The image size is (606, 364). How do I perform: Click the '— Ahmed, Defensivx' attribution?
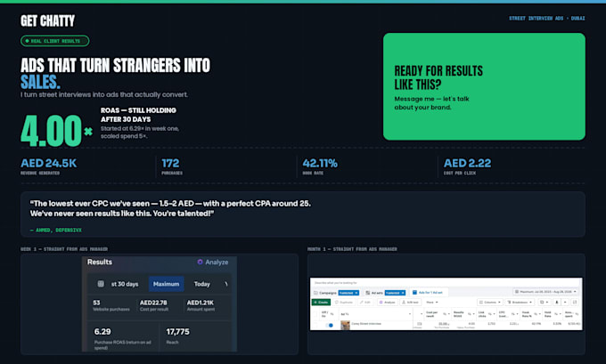[55, 230]
